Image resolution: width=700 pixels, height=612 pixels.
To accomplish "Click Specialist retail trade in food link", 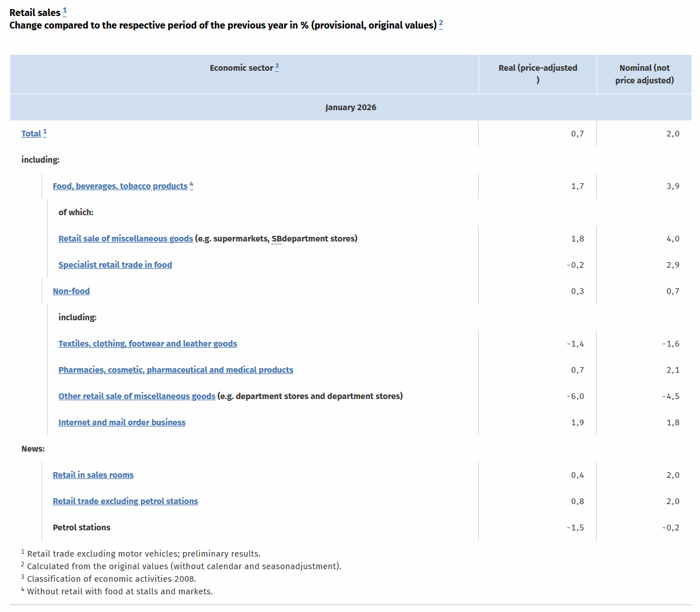I will [x=115, y=265].
